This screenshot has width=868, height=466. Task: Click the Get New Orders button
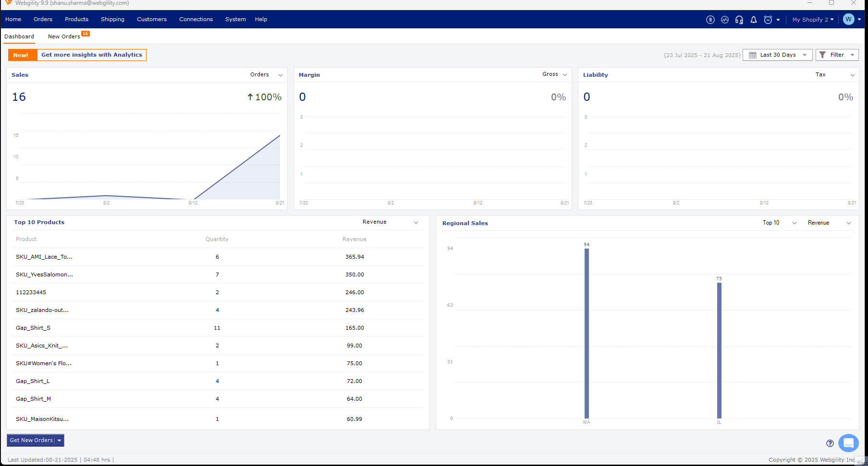31,440
